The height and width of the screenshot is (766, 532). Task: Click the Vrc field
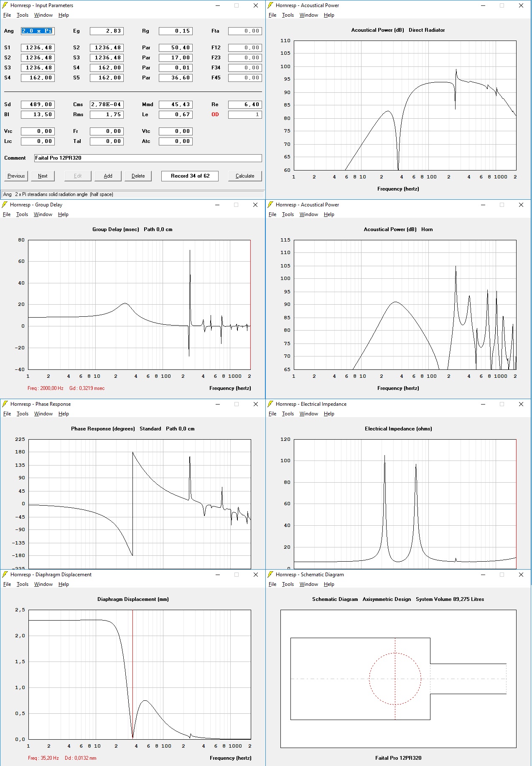(38, 131)
